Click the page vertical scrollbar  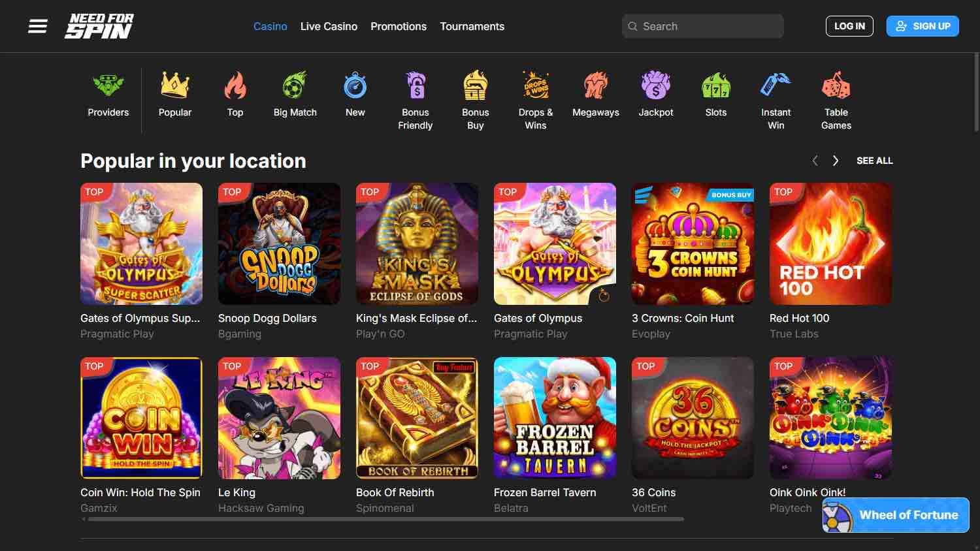(977, 91)
